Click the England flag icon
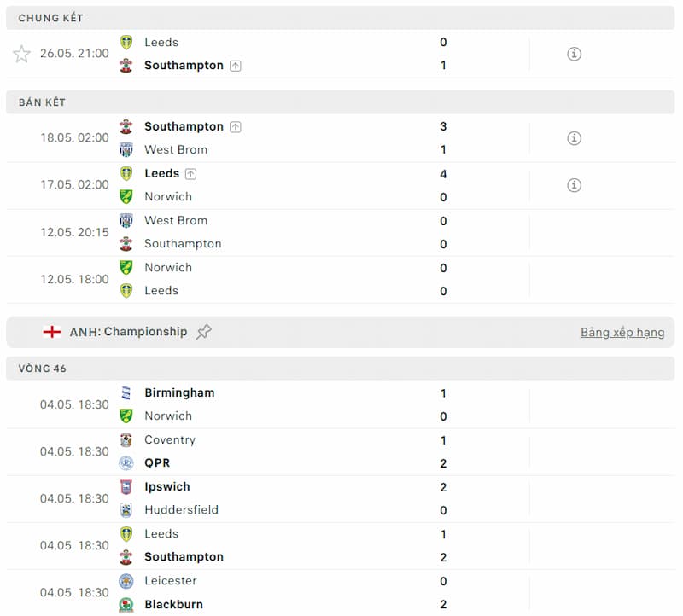 click(52, 332)
